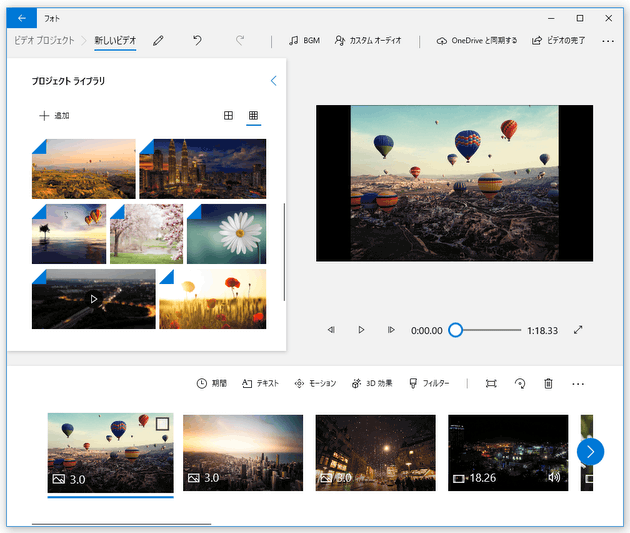Expand the preview to full screen
The width and height of the screenshot is (630, 533).
pos(578,330)
